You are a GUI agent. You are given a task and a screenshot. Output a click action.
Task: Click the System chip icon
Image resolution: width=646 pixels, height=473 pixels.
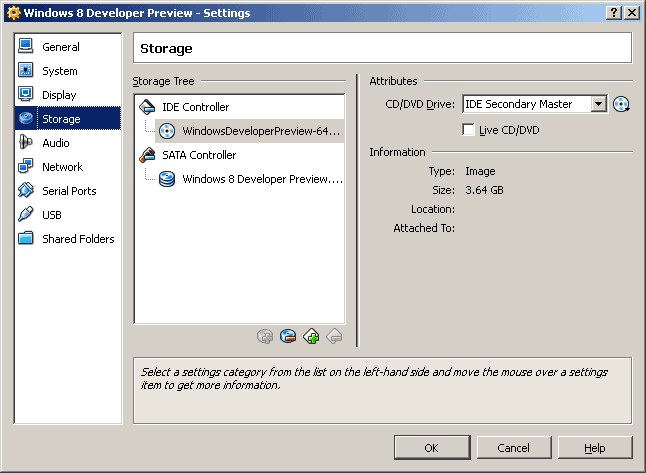[x=26, y=70]
